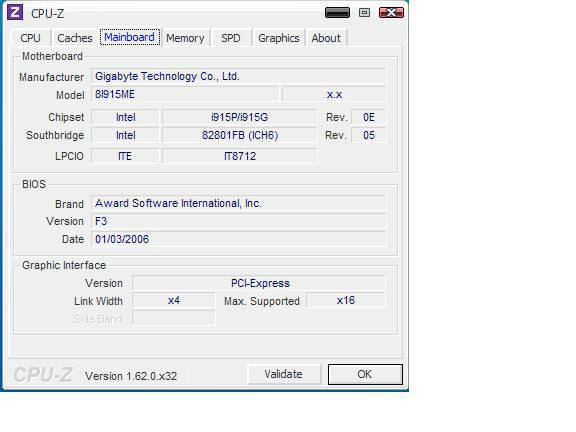Image resolution: width=576 pixels, height=432 pixels.
Task: Select the BIOS date 01/03/2006 field
Action: (x=239, y=239)
